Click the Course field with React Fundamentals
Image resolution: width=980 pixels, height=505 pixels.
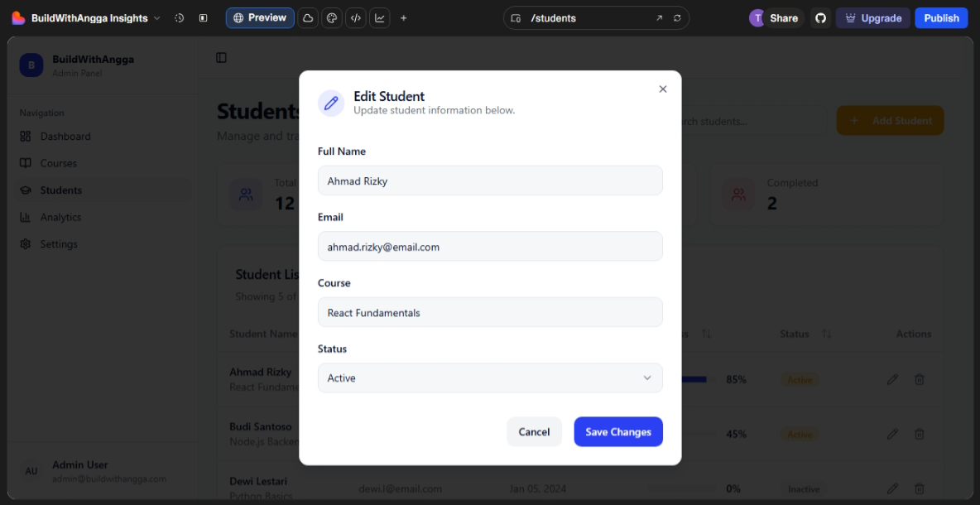(x=490, y=312)
